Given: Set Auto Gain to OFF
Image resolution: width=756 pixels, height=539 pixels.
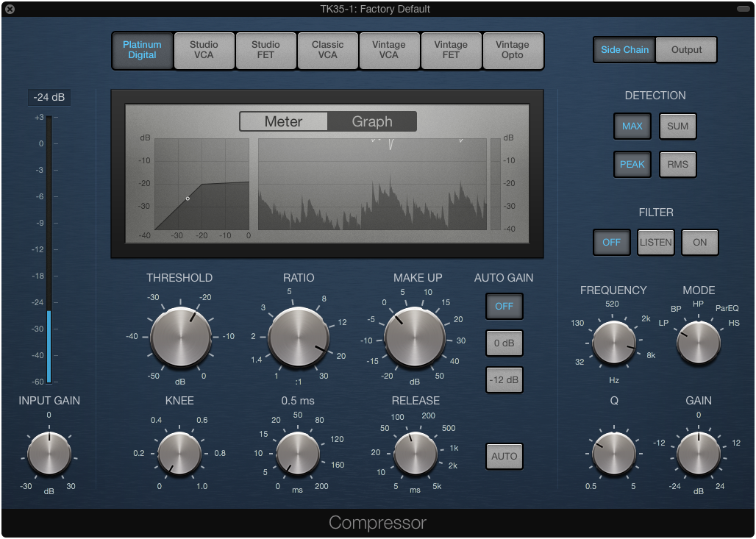Looking at the screenshot, I should tap(504, 306).
